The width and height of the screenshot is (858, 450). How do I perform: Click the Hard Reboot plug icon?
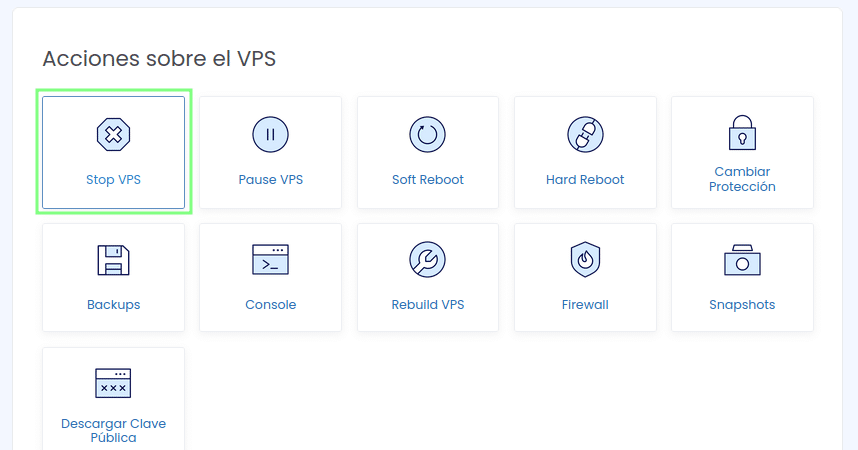point(585,134)
